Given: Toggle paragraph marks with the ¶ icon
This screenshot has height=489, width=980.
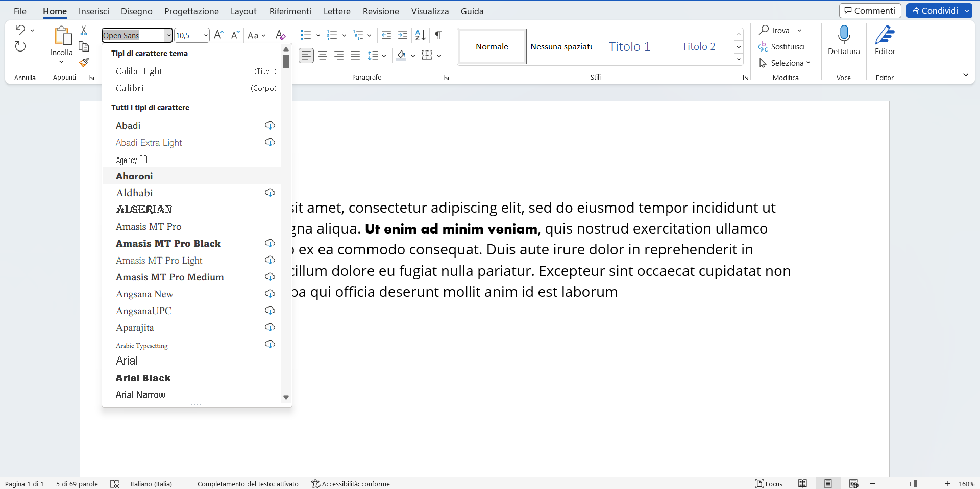Looking at the screenshot, I should point(438,35).
